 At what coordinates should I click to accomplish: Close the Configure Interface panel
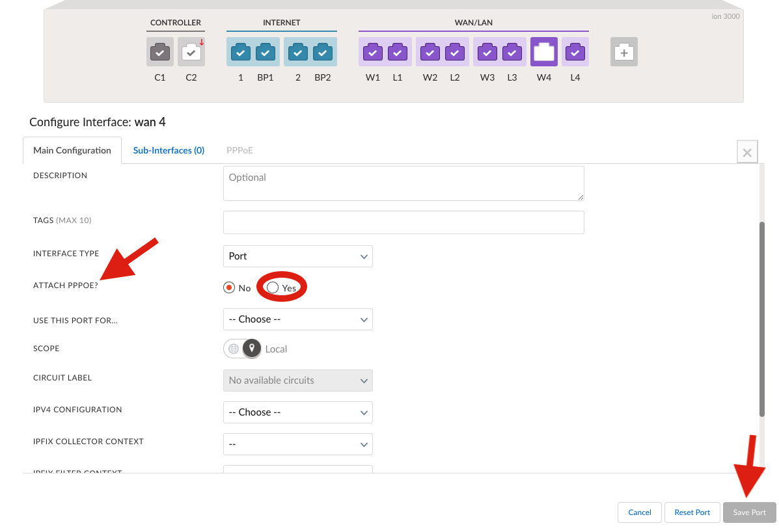pyautogui.click(x=747, y=152)
